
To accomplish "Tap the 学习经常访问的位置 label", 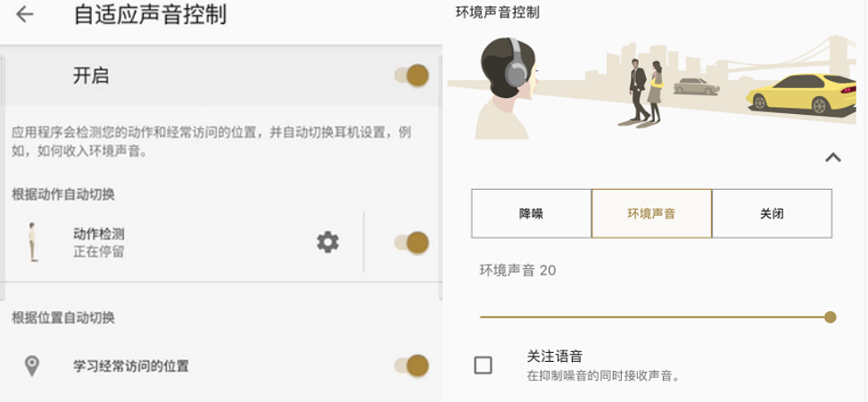I will (x=131, y=365).
